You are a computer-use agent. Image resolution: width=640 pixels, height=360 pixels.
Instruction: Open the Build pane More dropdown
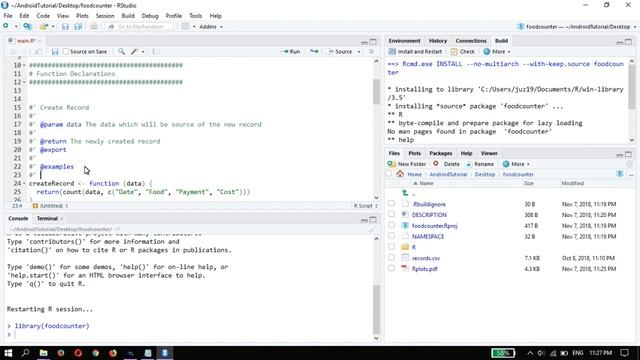pyautogui.click(x=497, y=51)
